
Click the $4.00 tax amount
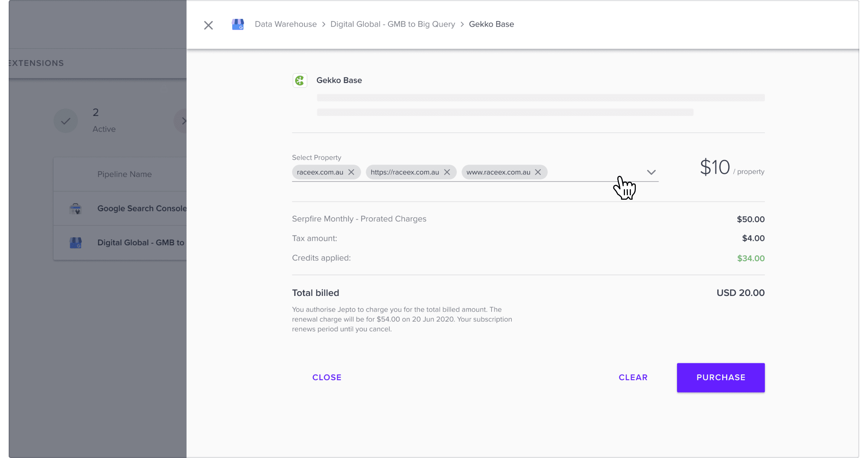(x=753, y=238)
